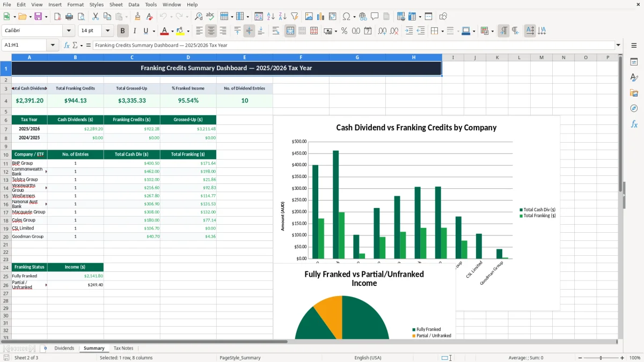644x362 pixels.
Task: Open Sidebar Navigator compass icon
Action: [634, 109]
